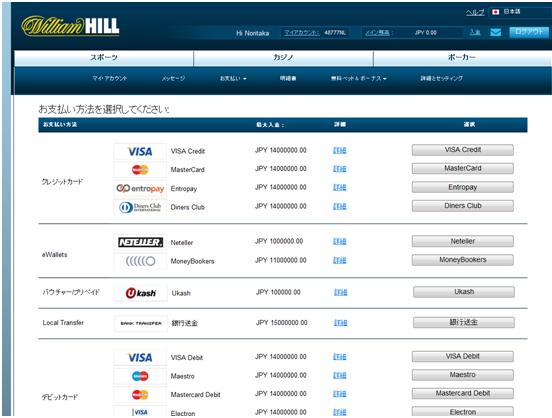Click the 入金 link in header
The width and height of the screenshot is (552, 418).
[x=475, y=32]
